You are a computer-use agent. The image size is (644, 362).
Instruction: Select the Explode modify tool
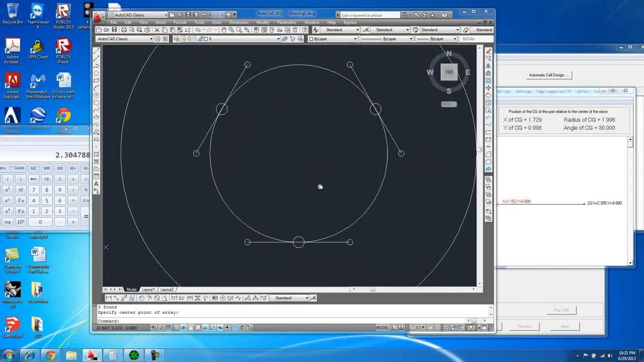pos(488,169)
